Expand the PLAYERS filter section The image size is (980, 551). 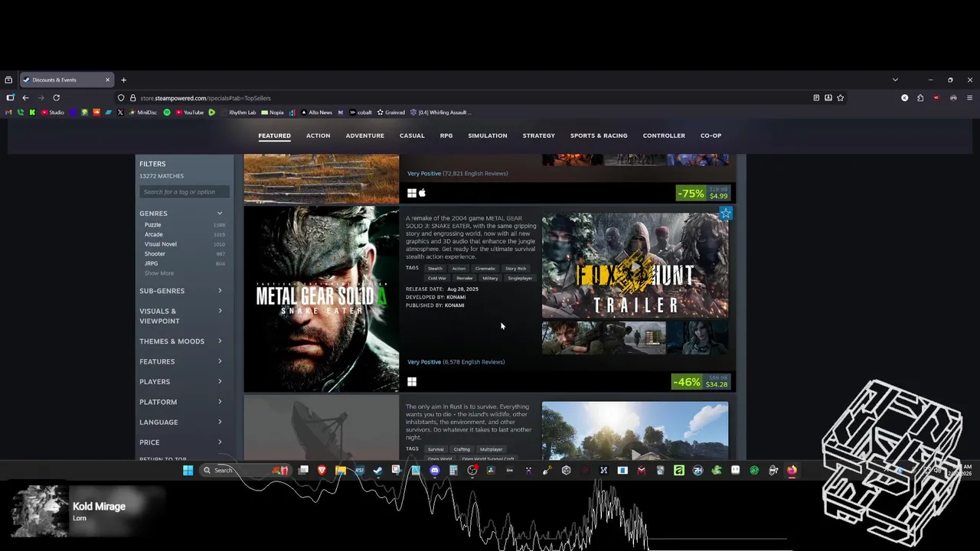click(x=181, y=382)
